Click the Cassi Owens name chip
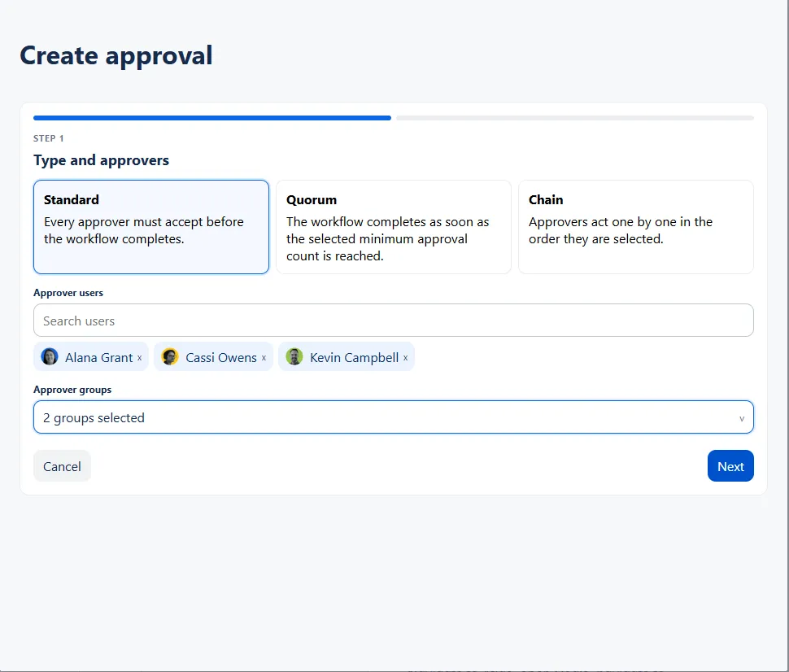789x672 pixels. [x=213, y=357]
